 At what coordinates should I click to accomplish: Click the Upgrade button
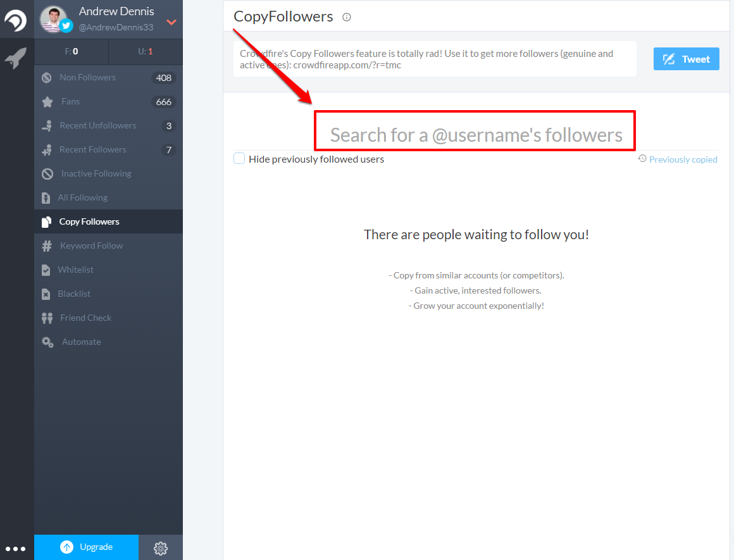(x=86, y=547)
